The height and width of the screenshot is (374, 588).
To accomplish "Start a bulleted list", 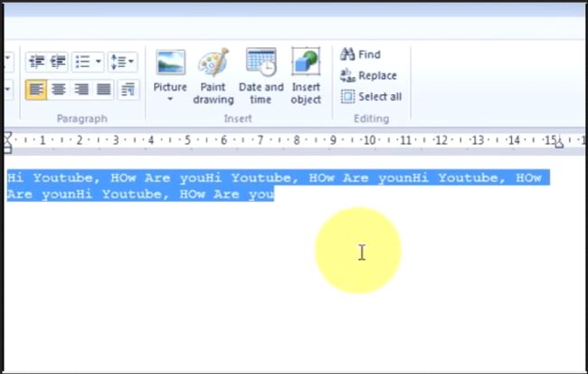I will 83,62.
